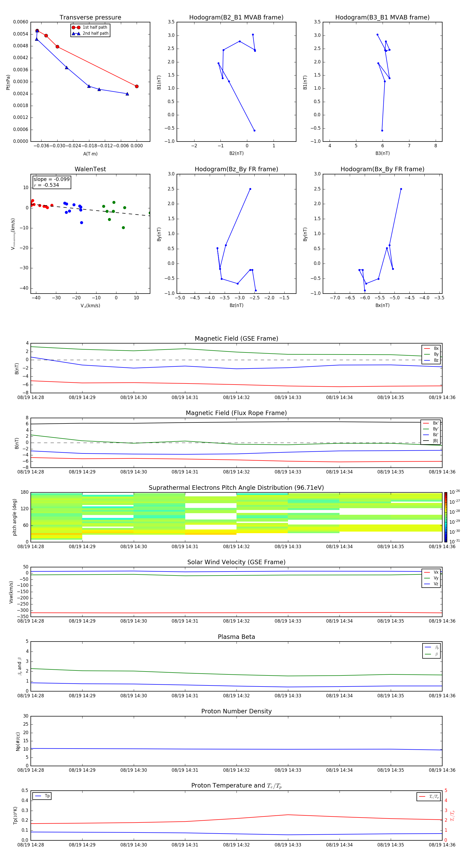473x868 pixels.
Task: Select the "Hodogram(Bz_By FR frame)" title
Action: click(x=236, y=169)
